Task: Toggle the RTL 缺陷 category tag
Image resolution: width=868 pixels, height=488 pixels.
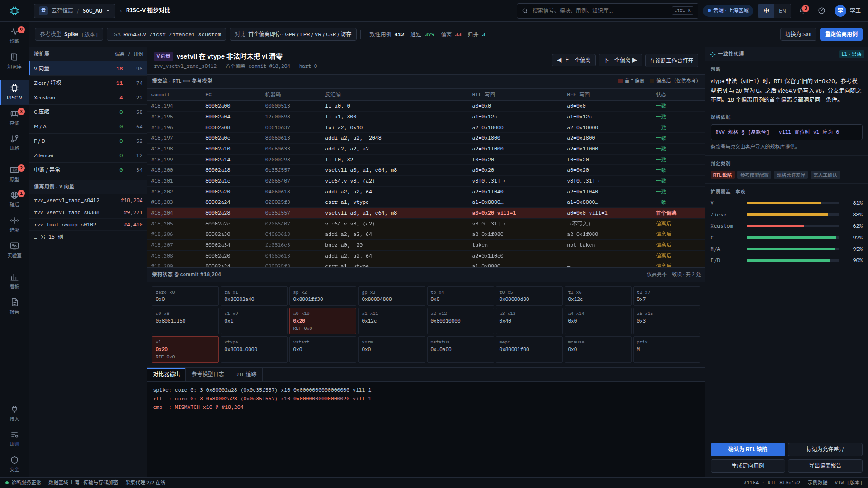Action: click(722, 175)
